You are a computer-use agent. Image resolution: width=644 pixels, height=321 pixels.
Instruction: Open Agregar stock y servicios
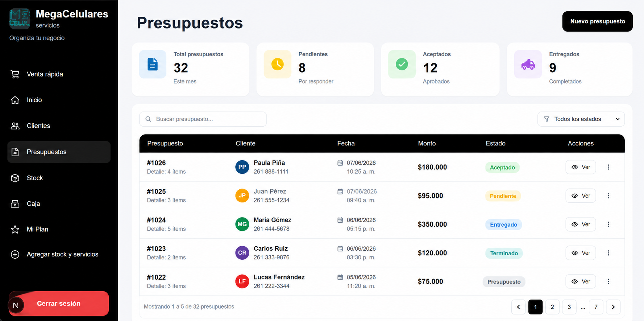[x=59, y=254]
